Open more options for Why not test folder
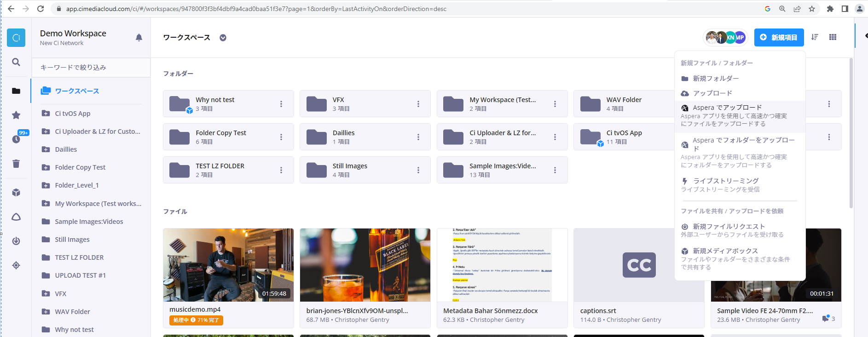The image size is (868, 337). [281, 104]
